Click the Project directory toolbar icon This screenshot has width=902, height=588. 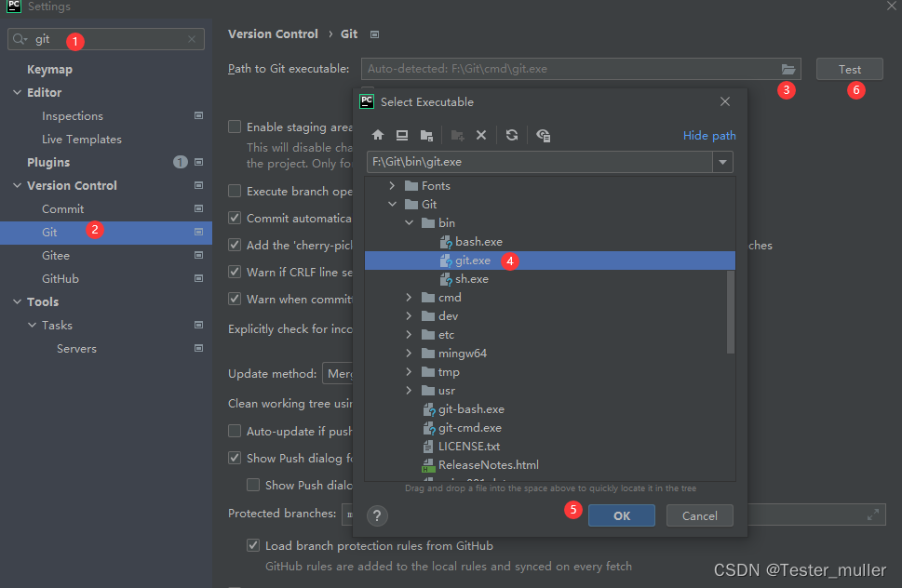pyautogui.click(x=426, y=135)
